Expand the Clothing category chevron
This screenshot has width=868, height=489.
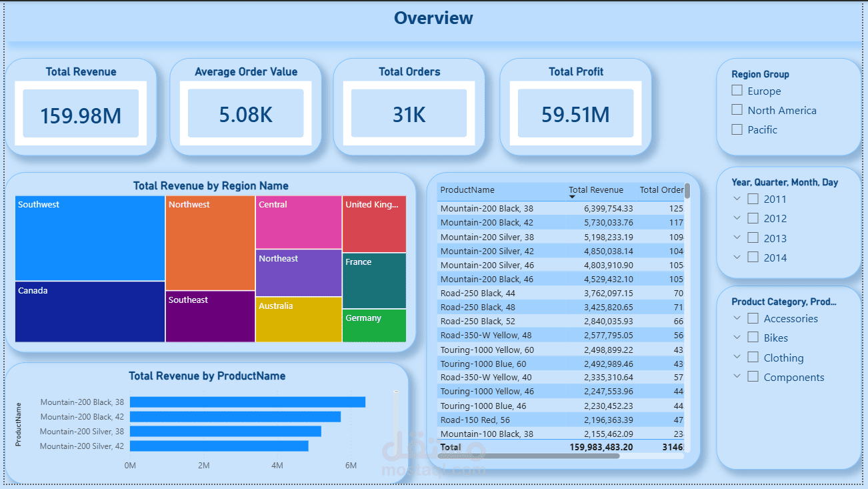(737, 357)
